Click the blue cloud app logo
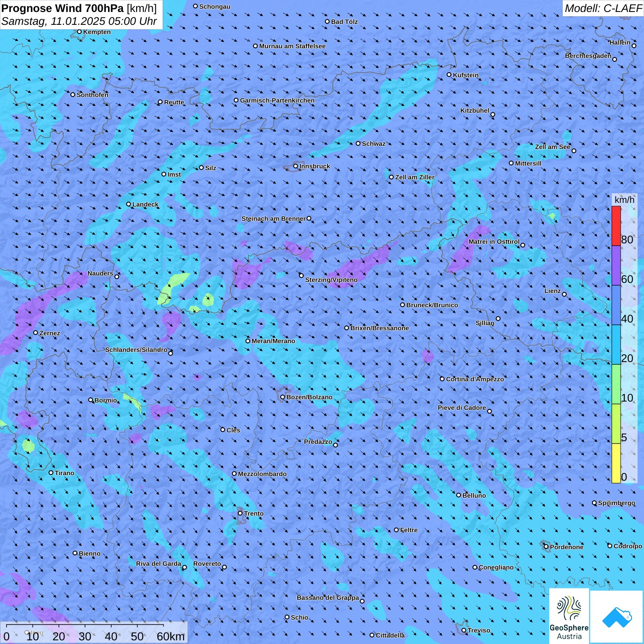644x644 pixels. pyautogui.click(x=617, y=617)
